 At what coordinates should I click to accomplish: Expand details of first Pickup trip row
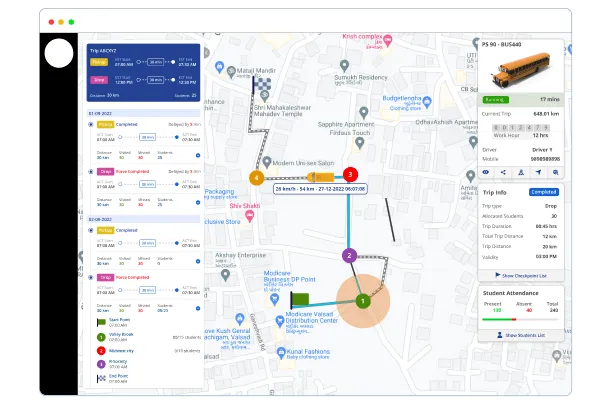click(198, 156)
